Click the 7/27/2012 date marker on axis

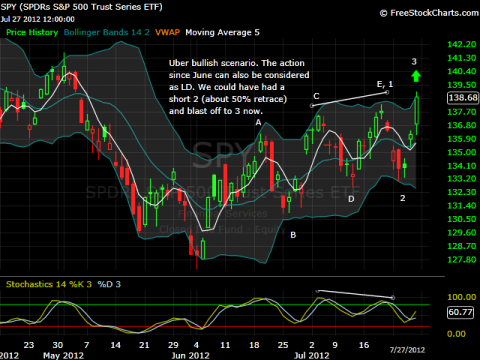[x=407, y=350]
